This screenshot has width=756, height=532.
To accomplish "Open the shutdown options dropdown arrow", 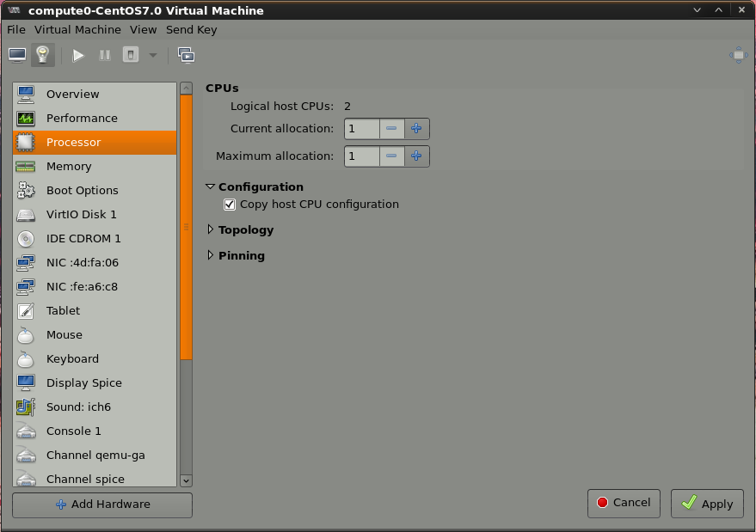I will 152,55.
